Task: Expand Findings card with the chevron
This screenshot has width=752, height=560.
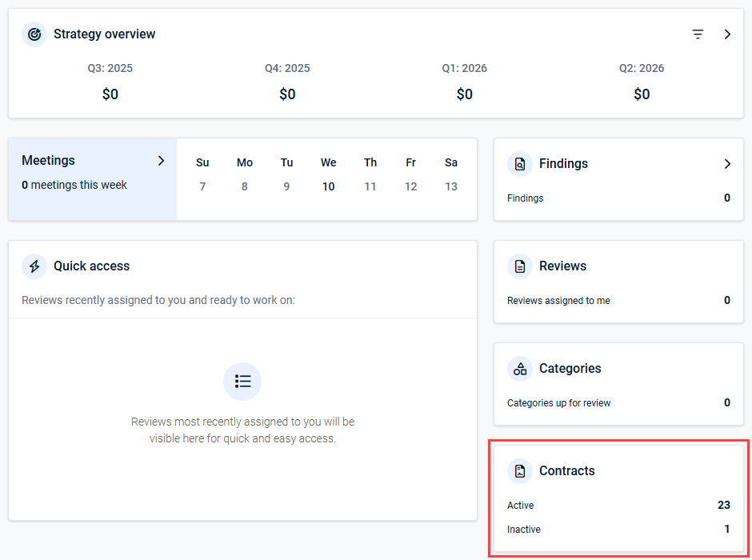Action: [x=727, y=164]
